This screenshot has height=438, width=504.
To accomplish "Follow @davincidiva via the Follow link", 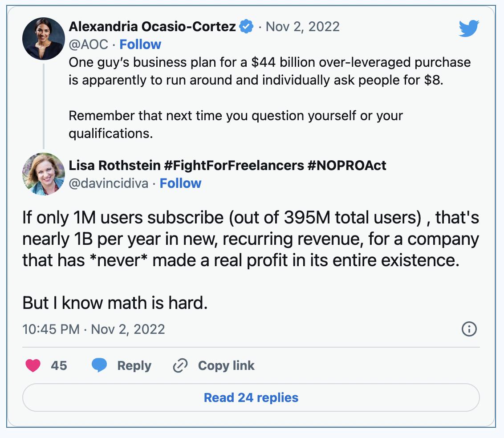I will [x=181, y=183].
